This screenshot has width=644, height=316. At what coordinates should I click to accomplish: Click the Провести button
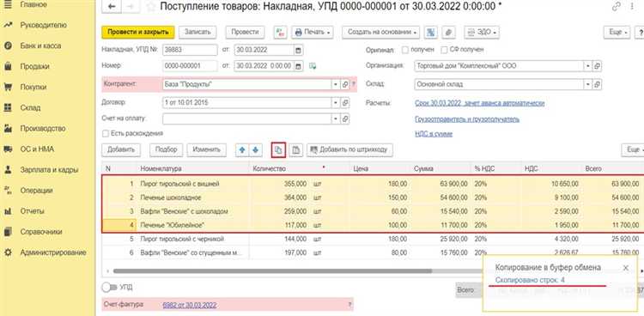[x=245, y=32]
